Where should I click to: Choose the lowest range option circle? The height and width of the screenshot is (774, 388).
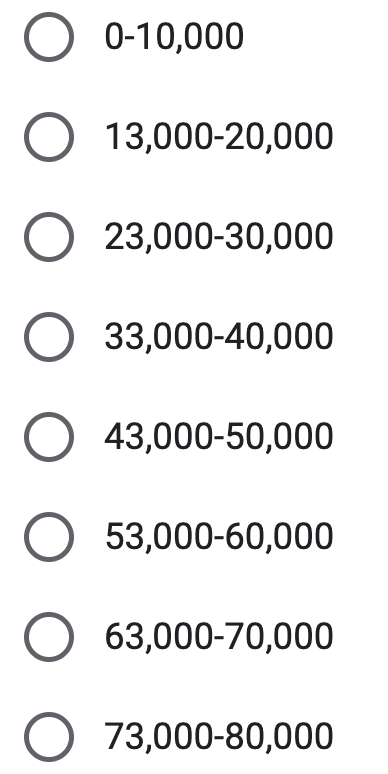pos(49,37)
